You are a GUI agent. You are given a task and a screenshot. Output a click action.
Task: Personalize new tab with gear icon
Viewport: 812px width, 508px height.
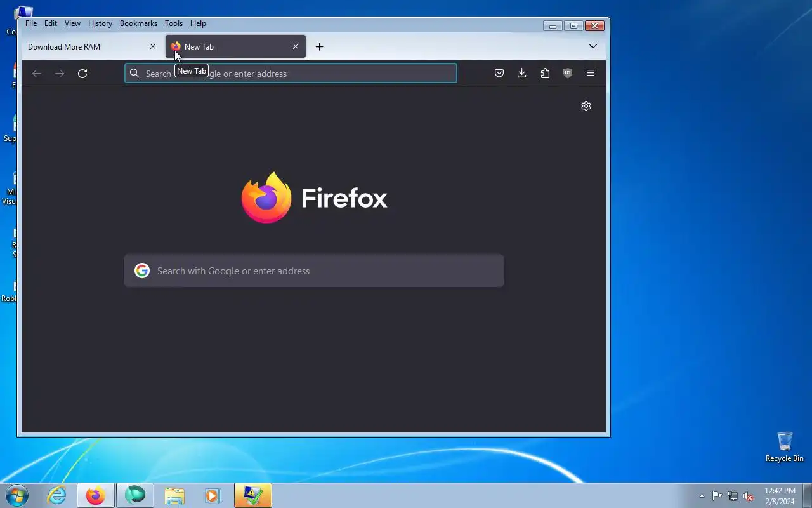[x=586, y=106]
